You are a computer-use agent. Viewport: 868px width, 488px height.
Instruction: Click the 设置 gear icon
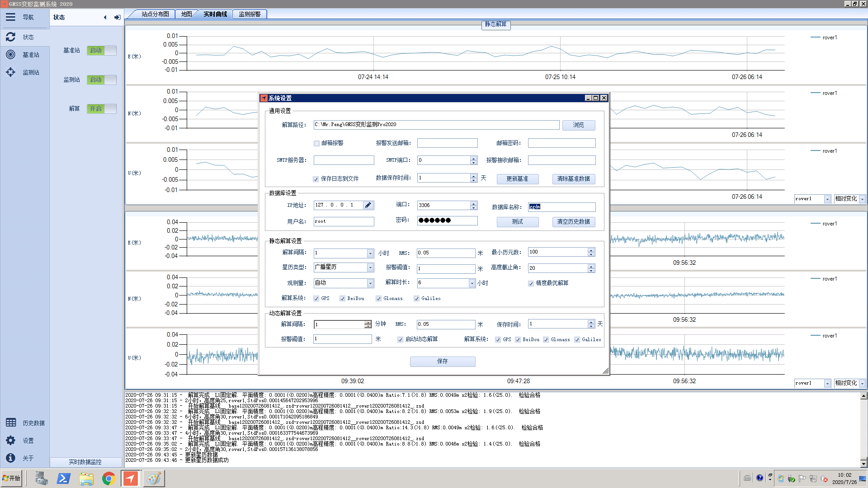pyautogui.click(x=10, y=440)
